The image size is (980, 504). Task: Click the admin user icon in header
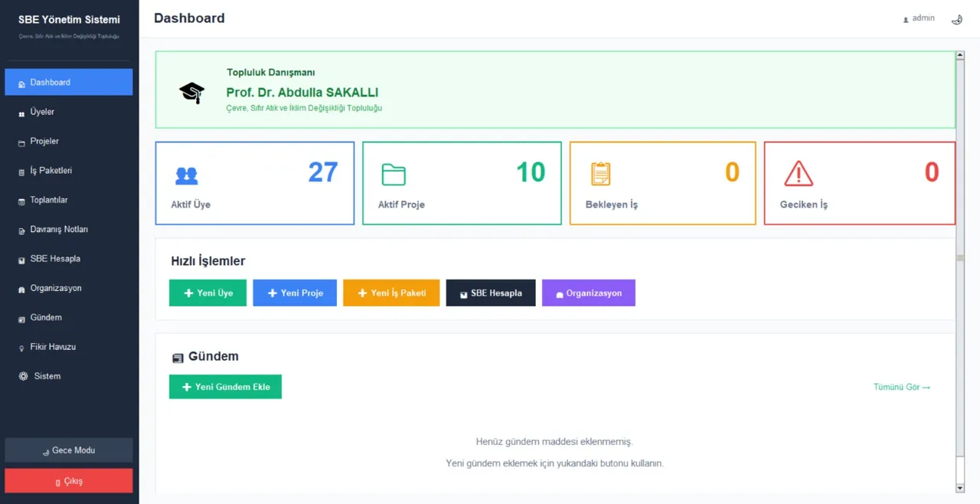coord(906,19)
